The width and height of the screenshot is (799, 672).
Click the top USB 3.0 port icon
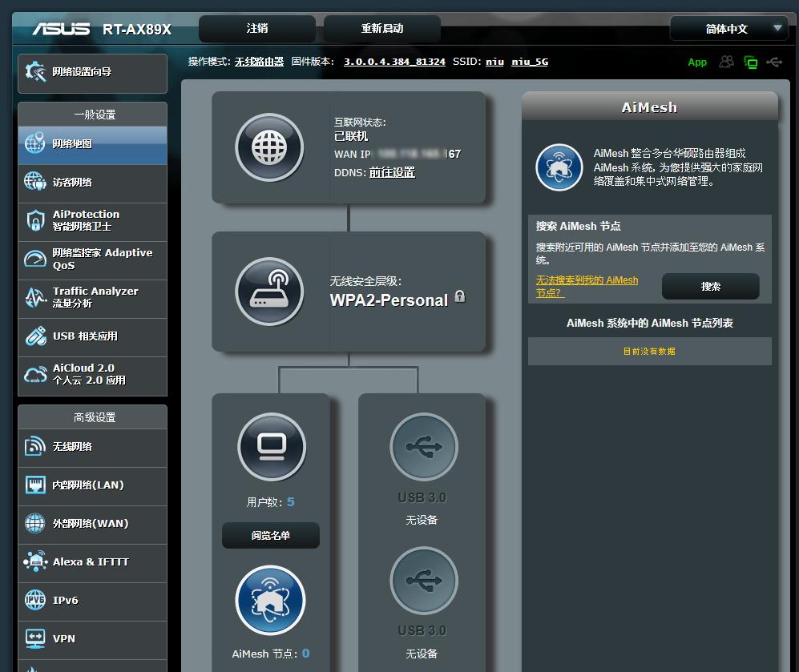pos(423,448)
